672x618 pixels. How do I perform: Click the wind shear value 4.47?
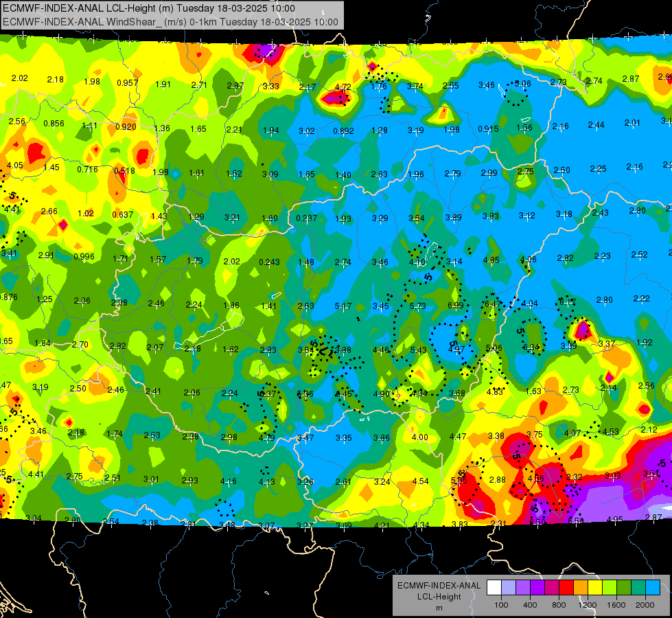(x=458, y=437)
